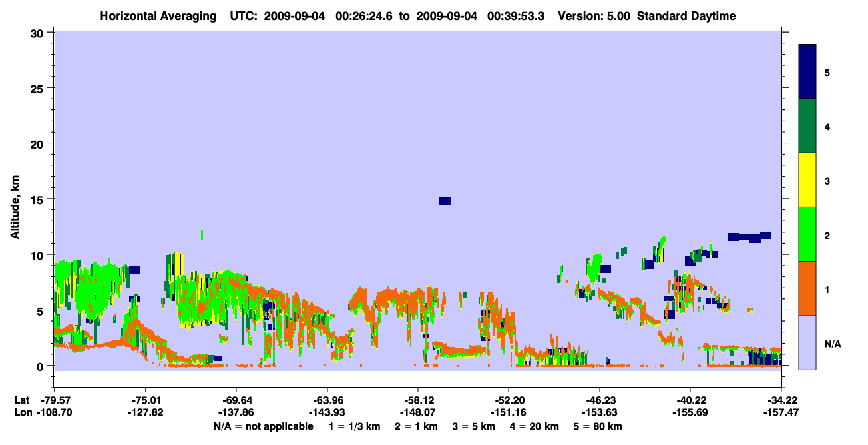Screen dimensions: 868x445
Task: Click latitude value -40.22
Action: pos(690,400)
